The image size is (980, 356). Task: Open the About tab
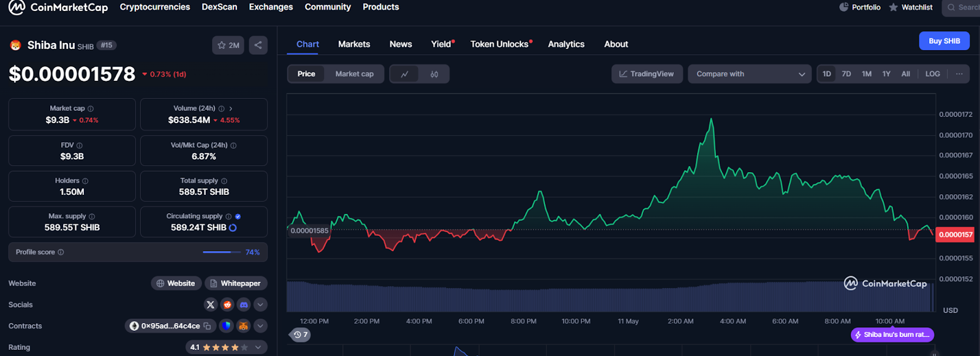(616, 44)
